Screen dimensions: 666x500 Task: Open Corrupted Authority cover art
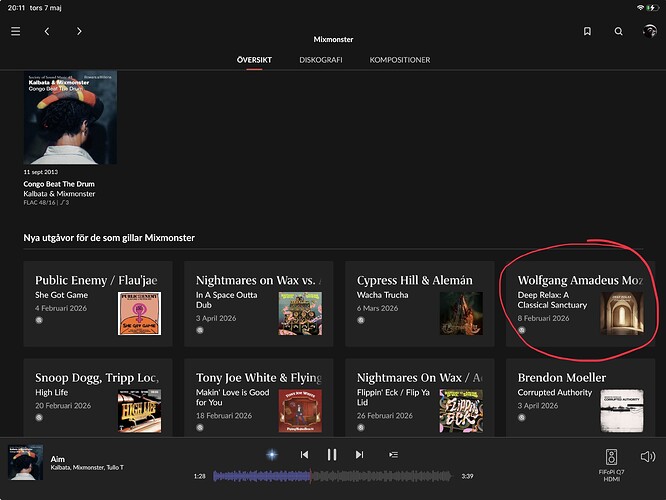coord(622,411)
